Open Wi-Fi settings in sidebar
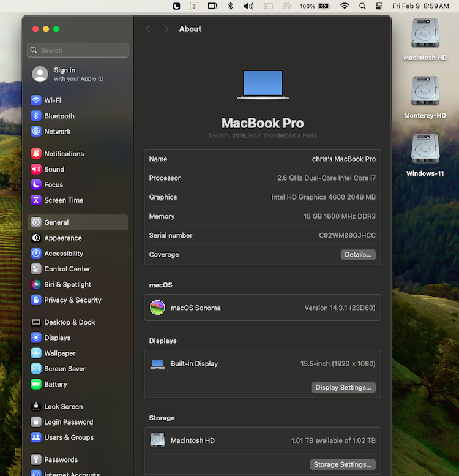The image size is (459, 476). click(x=78, y=100)
